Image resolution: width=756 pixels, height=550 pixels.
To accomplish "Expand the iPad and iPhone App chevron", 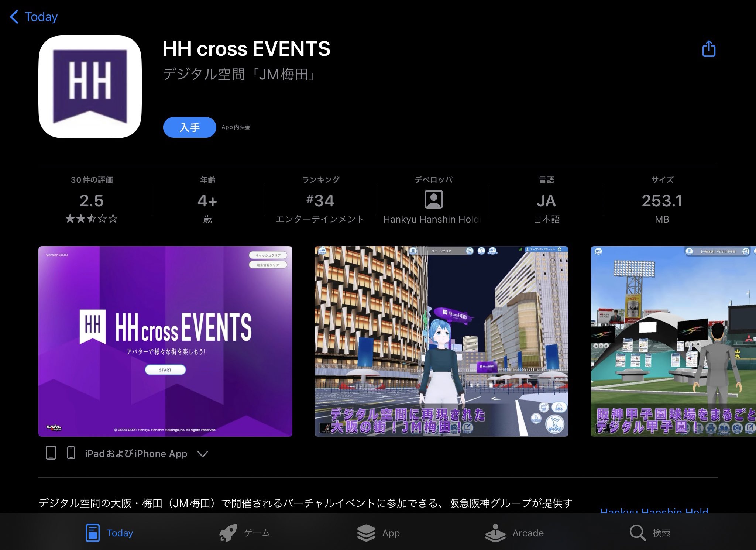I will pyautogui.click(x=203, y=454).
